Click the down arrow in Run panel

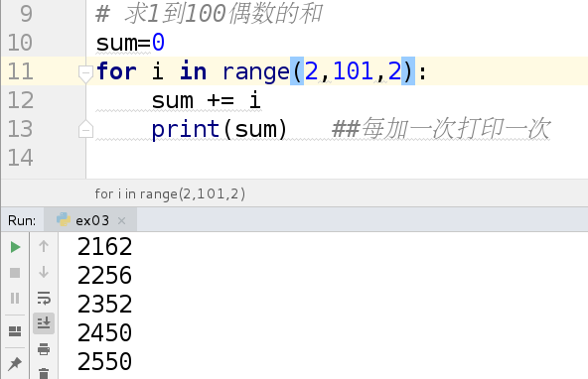pyautogui.click(x=44, y=272)
